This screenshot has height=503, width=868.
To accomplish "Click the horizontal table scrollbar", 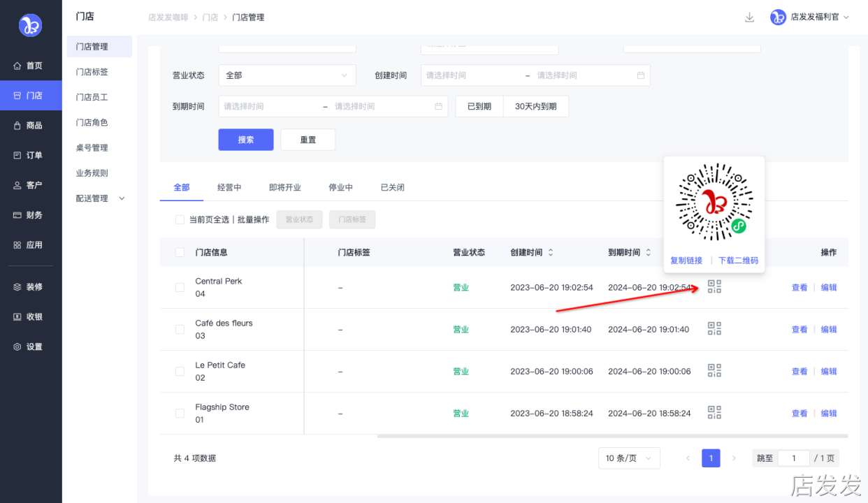I will click(x=613, y=436).
